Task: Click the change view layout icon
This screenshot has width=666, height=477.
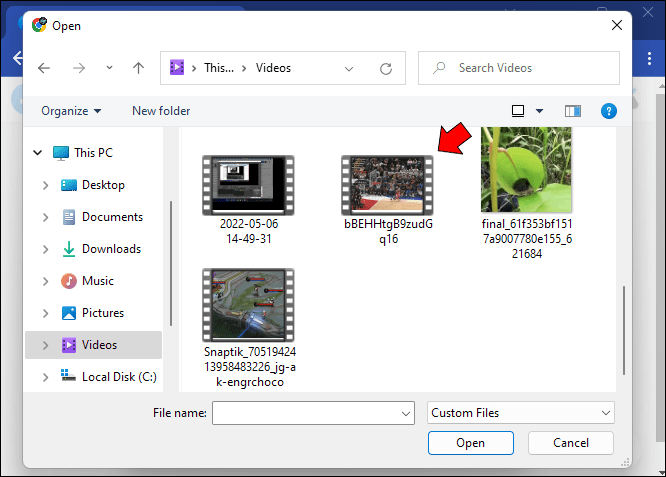Action: [x=518, y=111]
